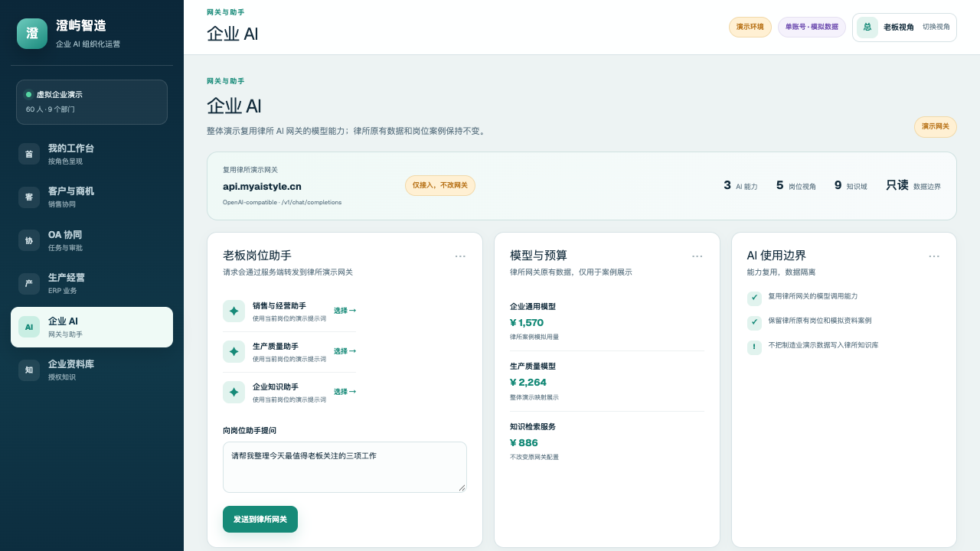Open the AI 使用边界 card options menu
This screenshot has height=551, width=980.
click(934, 256)
